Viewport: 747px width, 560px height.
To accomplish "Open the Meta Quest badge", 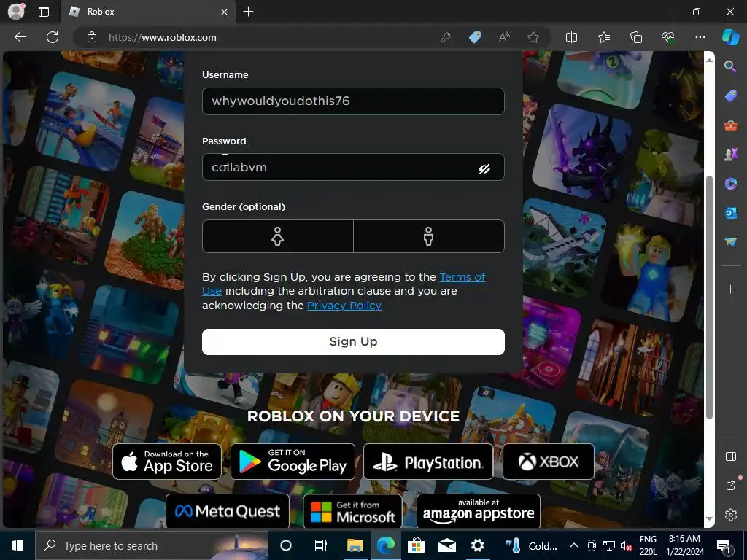I will click(x=228, y=511).
